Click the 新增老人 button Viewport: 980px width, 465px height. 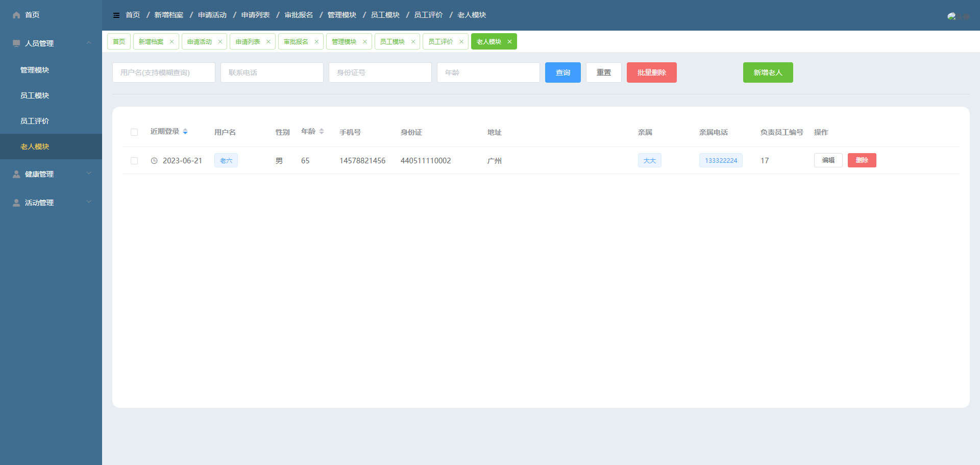tap(768, 72)
